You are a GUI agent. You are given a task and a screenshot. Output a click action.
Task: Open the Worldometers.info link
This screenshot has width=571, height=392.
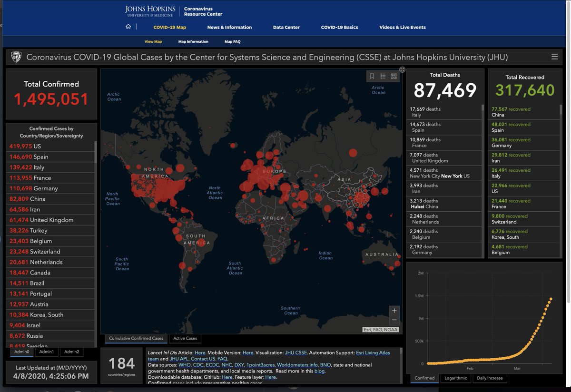(x=297, y=365)
